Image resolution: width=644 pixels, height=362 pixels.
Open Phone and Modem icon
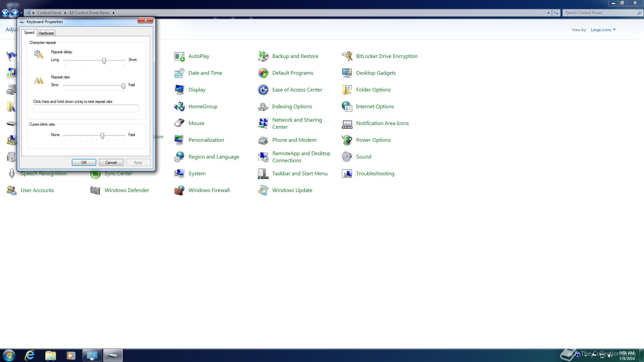263,140
